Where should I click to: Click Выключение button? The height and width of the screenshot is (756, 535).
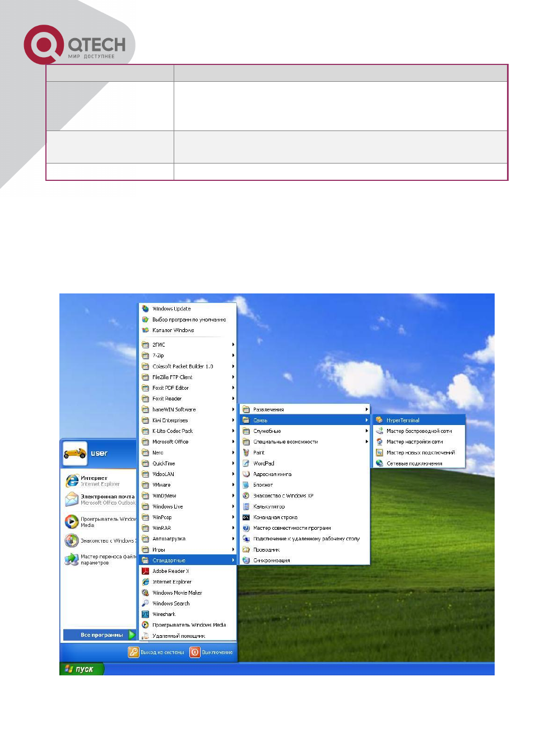pos(211,652)
